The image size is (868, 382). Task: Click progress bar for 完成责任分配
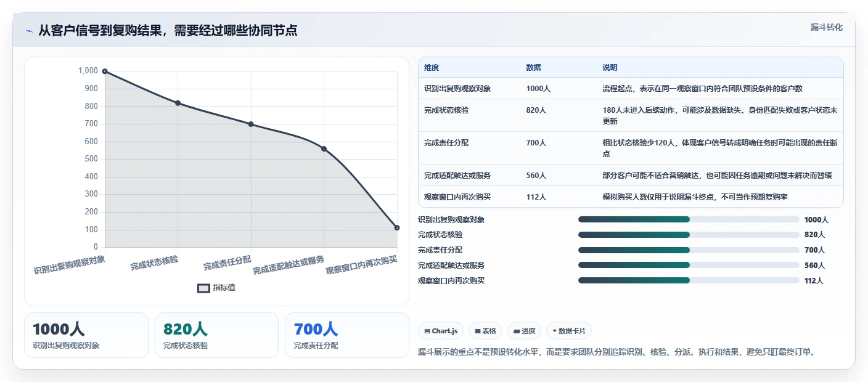pyautogui.click(x=689, y=250)
